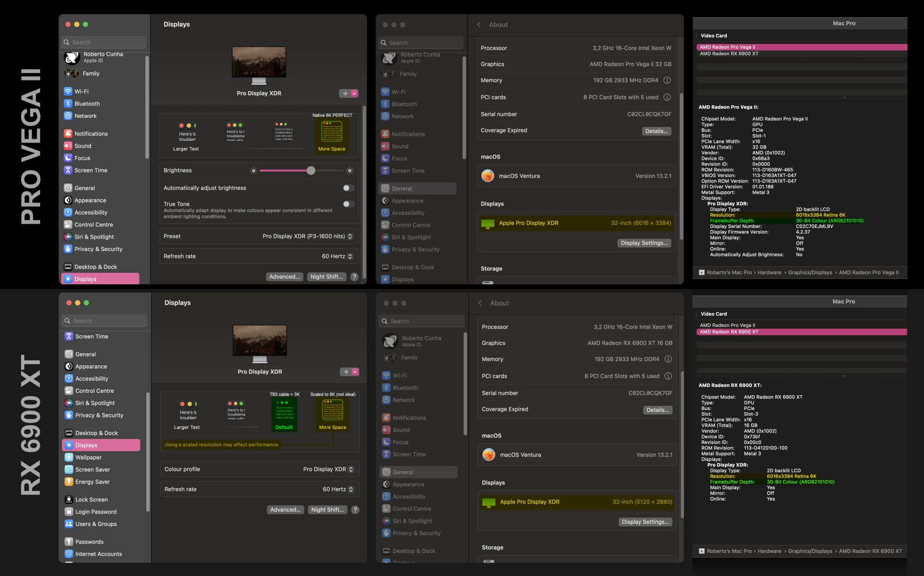The width and height of the screenshot is (924, 576).
Task: Select Energy Saver sidebar item
Action: click(x=92, y=482)
